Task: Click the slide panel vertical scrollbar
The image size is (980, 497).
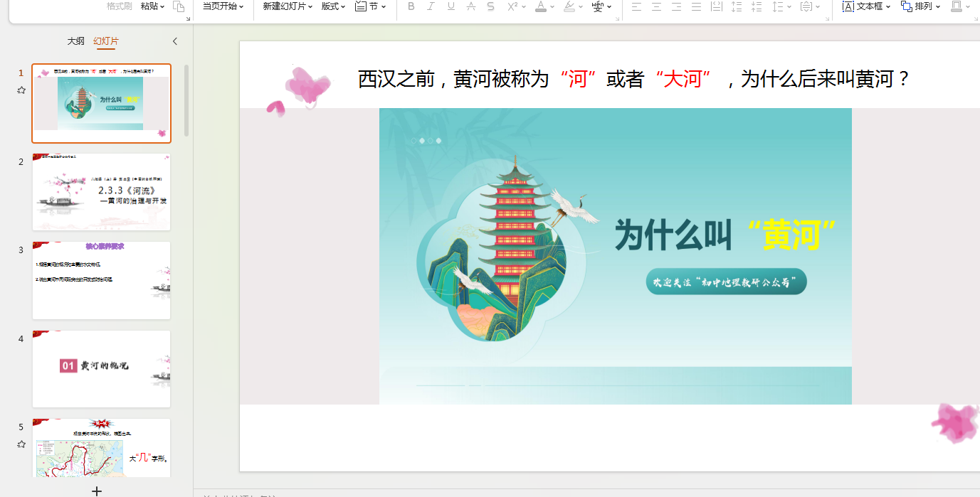Action: coord(187,100)
